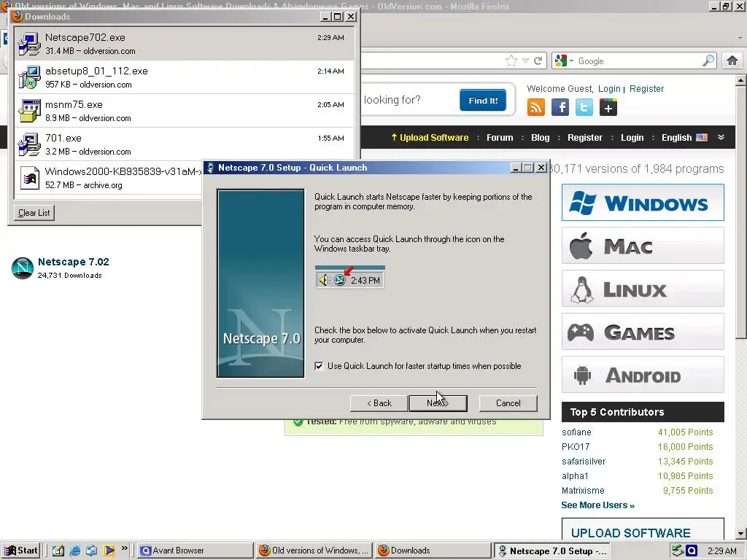Click the Netscape702.exe file icon in Downloads
The height and width of the screenshot is (560, 747).
point(29,44)
